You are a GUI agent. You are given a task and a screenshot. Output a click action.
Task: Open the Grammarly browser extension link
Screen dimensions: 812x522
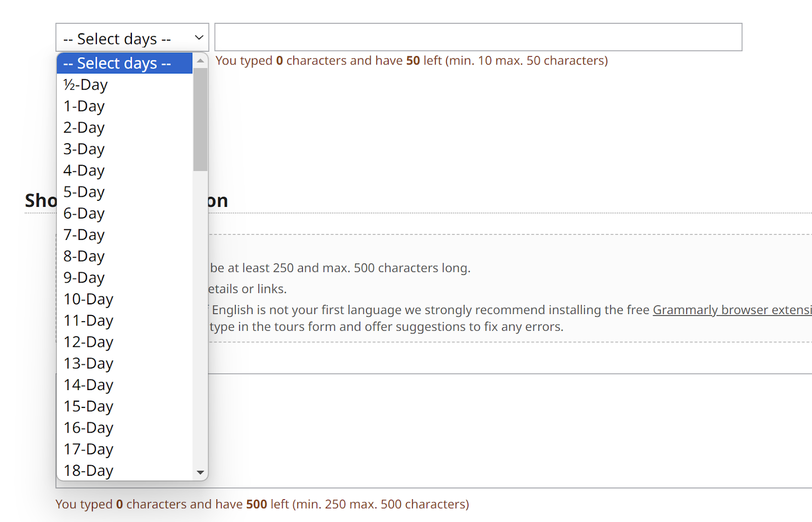pyautogui.click(x=732, y=310)
